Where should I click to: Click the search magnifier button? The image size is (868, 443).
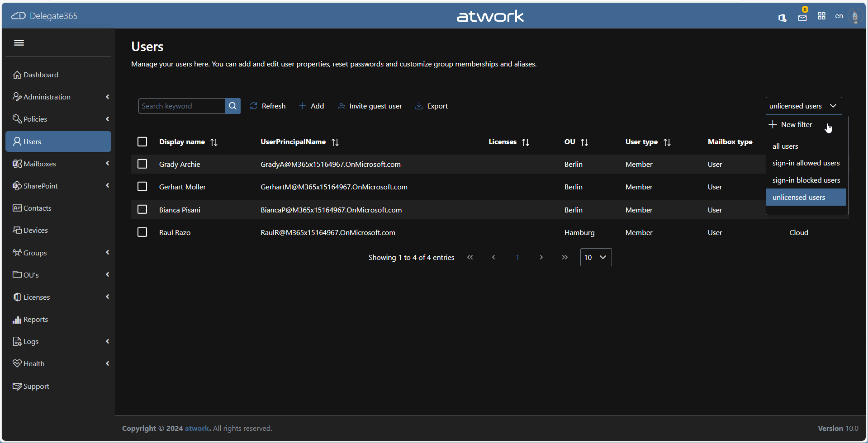click(x=232, y=106)
